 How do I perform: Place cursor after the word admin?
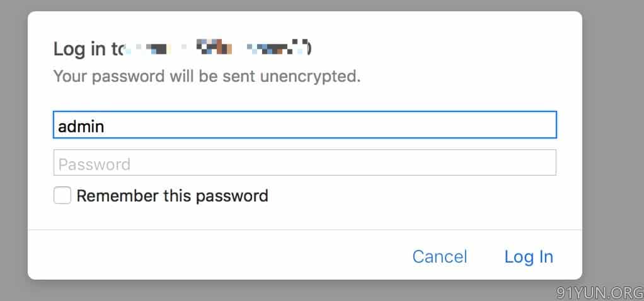tap(105, 127)
